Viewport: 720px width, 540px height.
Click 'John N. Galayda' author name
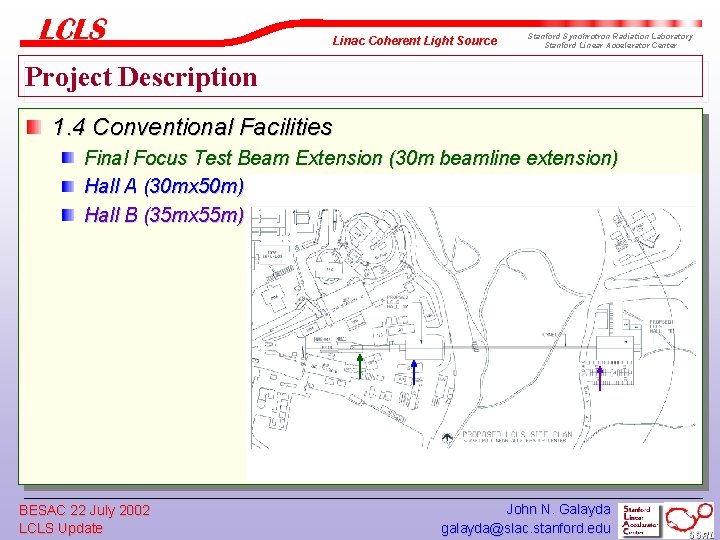558,509
